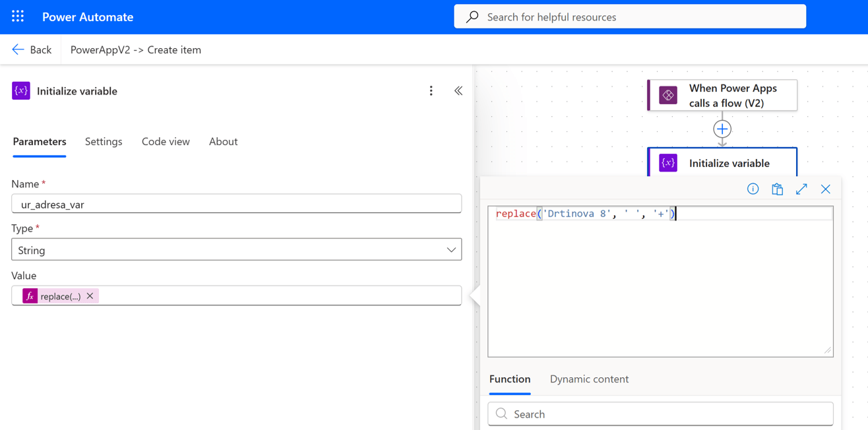868x430 pixels.
Task: Click the function Search box
Action: (660, 414)
